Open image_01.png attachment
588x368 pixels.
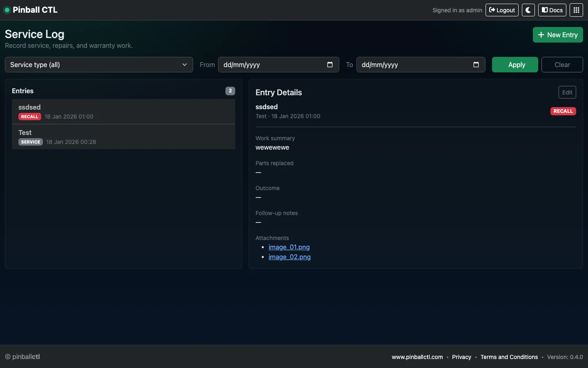pos(289,247)
